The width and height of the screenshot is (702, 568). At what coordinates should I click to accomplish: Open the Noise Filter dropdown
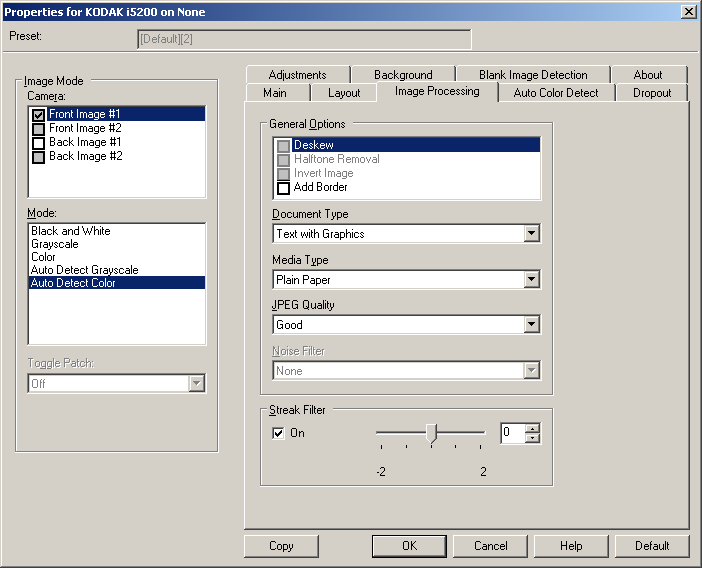pos(531,370)
